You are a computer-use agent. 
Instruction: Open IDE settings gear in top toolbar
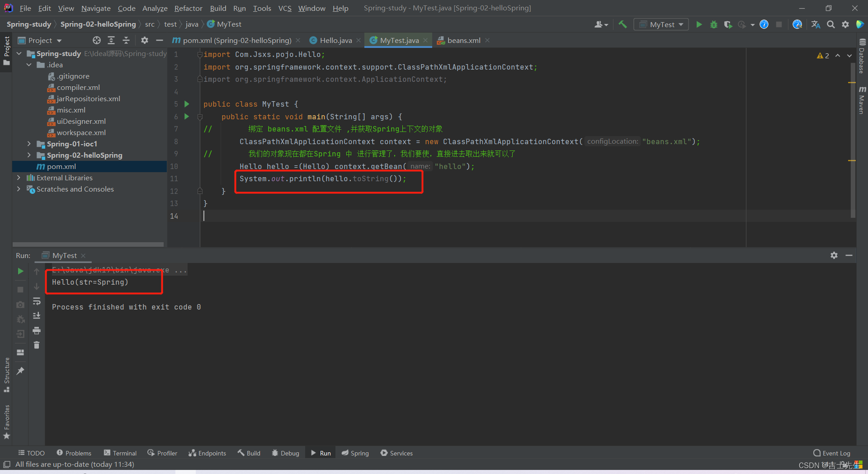(x=845, y=24)
